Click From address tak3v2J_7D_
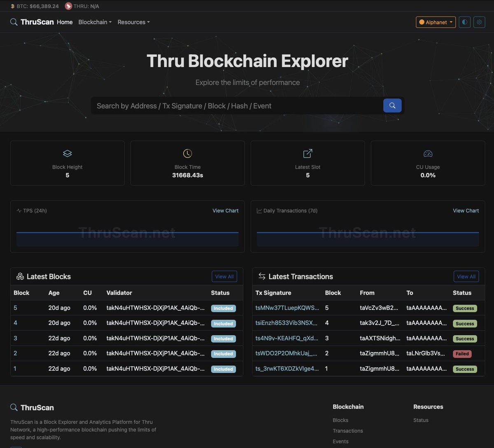 (x=379, y=323)
